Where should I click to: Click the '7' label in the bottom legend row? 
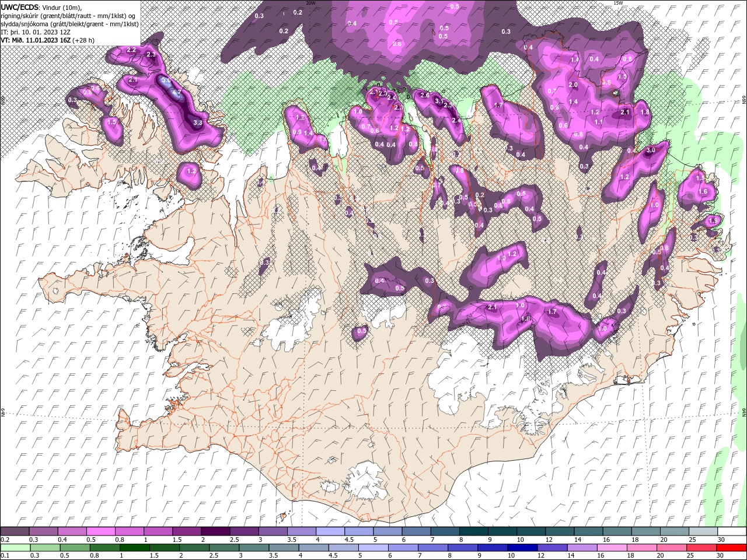point(419,556)
